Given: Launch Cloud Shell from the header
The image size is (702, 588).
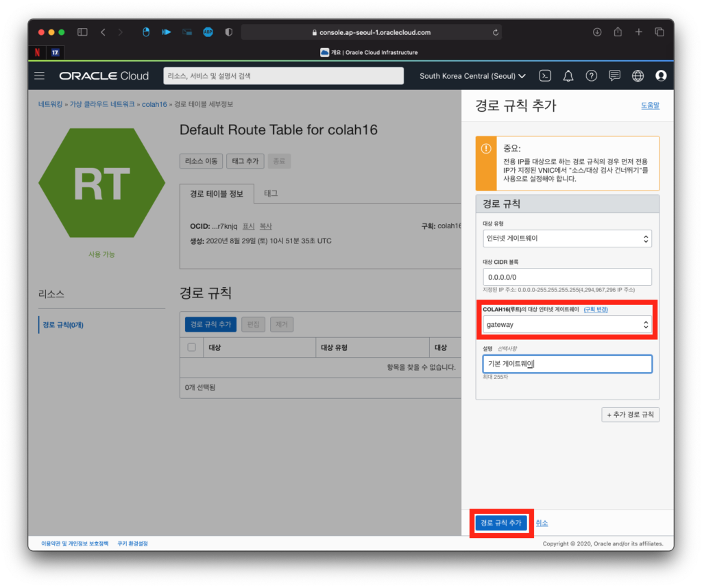Looking at the screenshot, I should (x=545, y=76).
